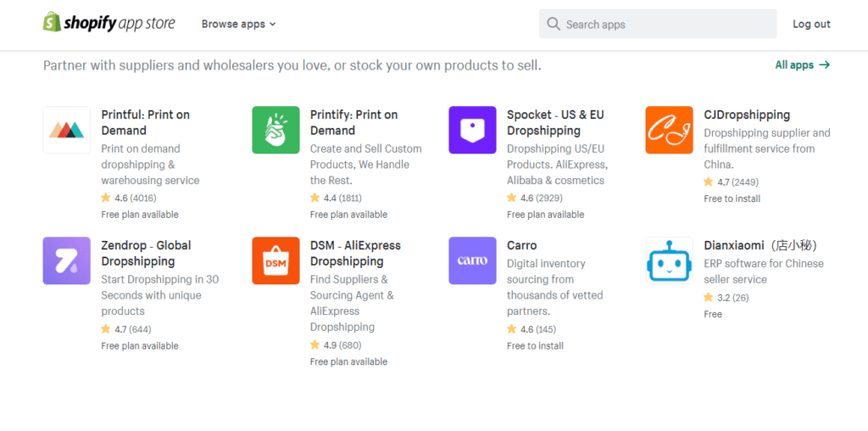Click 'Create and Sell Custom Products' description
This screenshot has height=431, width=868.
pyautogui.click(x=366, y=165)
